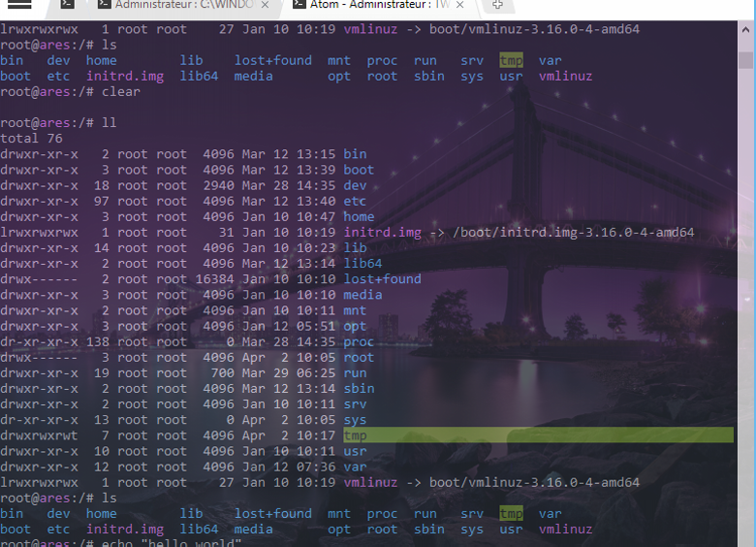Click the "total 76" output line
The width and height of the screenshot is (756, 547).
31,139
